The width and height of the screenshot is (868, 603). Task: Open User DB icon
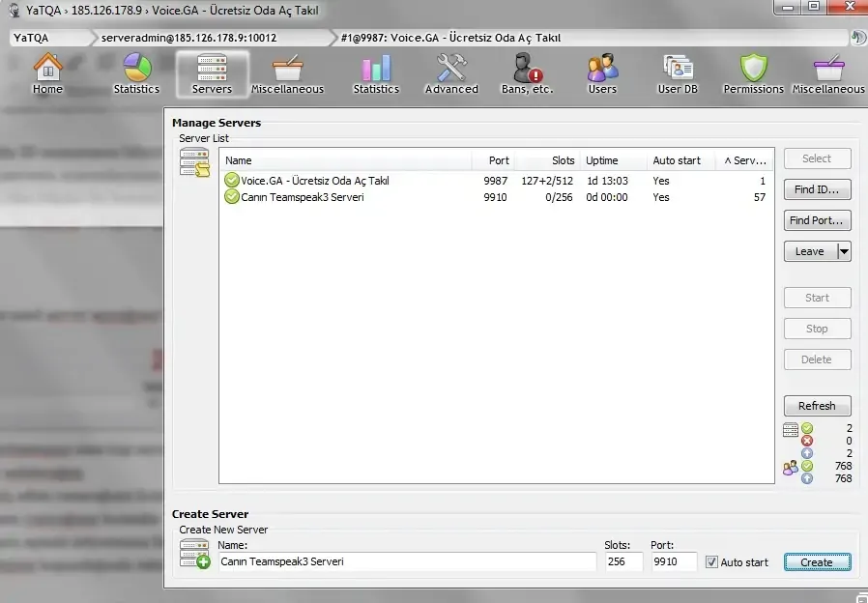678,73
